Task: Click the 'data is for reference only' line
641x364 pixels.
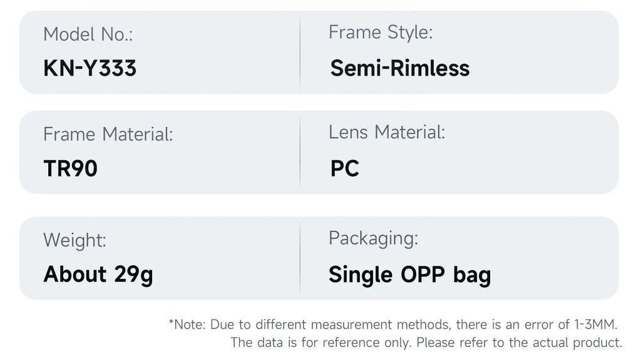Action: pyautogui.click(x=426, y=342)
